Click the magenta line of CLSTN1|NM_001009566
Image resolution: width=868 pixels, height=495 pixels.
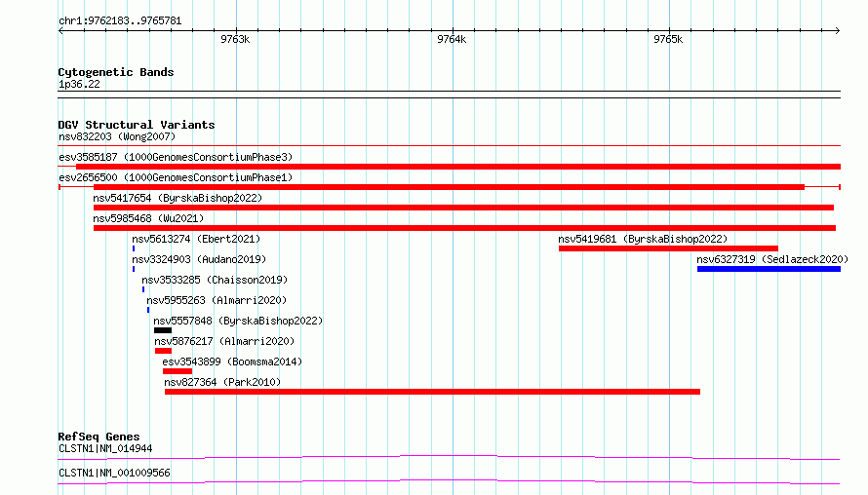click(x=449, y=481)
